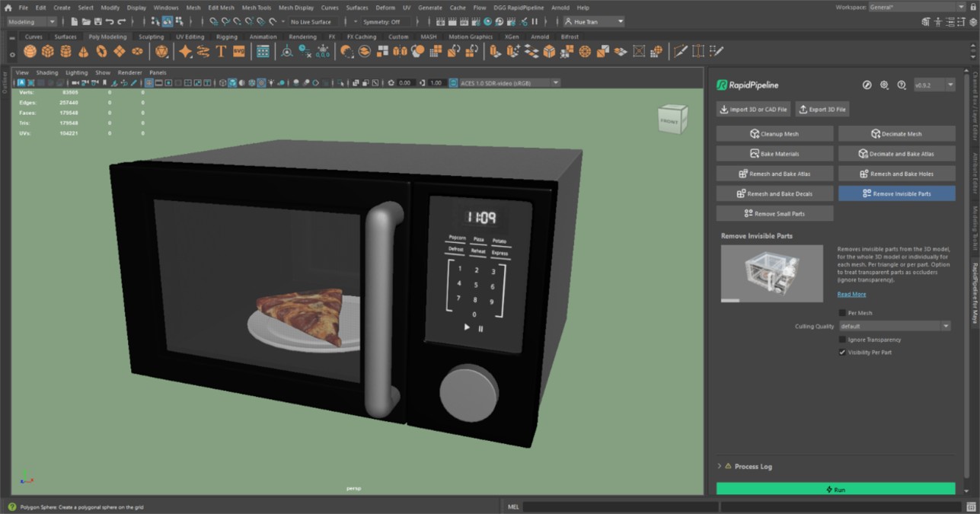Click the Open Scene folder icon
This screenshot has width=980, height=514.
(x=86, y=22)
